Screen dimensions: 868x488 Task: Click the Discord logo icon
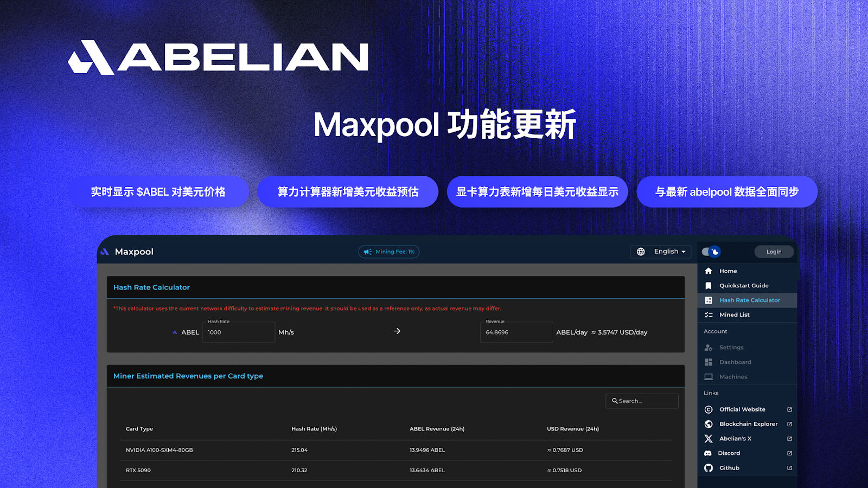click(x=708, y=453)
